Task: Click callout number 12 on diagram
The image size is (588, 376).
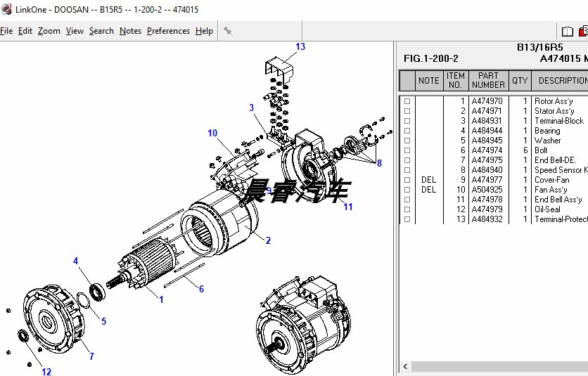Action: point(46,372)
